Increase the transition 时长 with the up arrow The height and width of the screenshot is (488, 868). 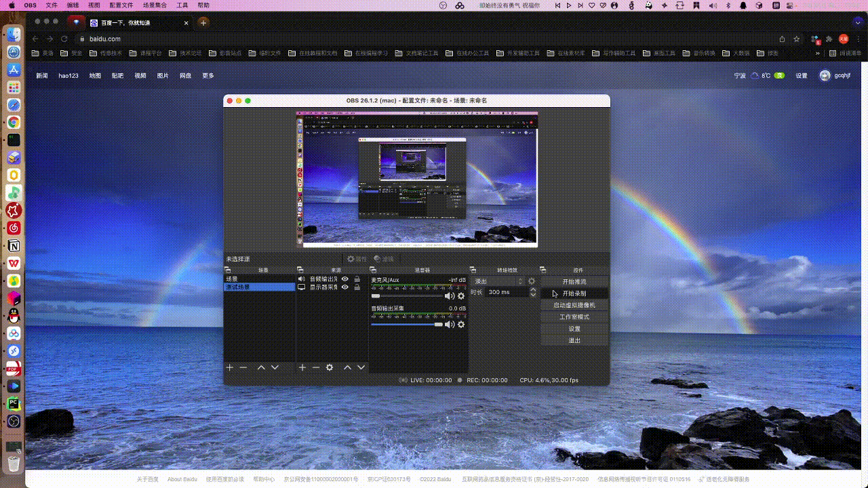click(533, 289)
